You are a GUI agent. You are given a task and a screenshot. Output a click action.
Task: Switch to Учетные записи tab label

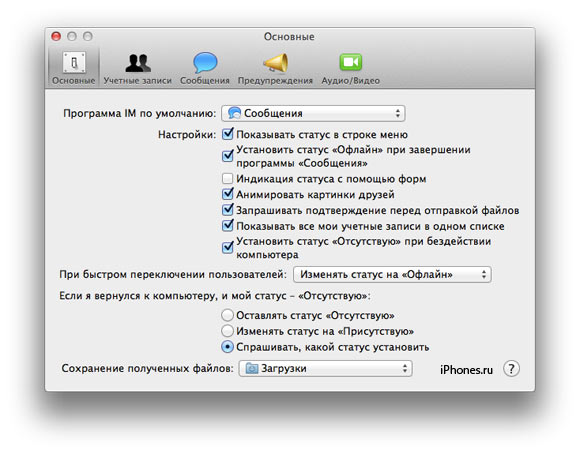click(138, 81)
